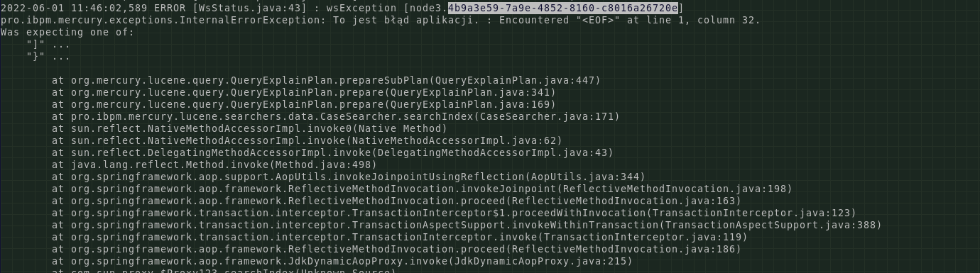
Task: Click the QueryExplainPlan.java:169 stack line
Action: pyautogui.click(x=304, y=104)
